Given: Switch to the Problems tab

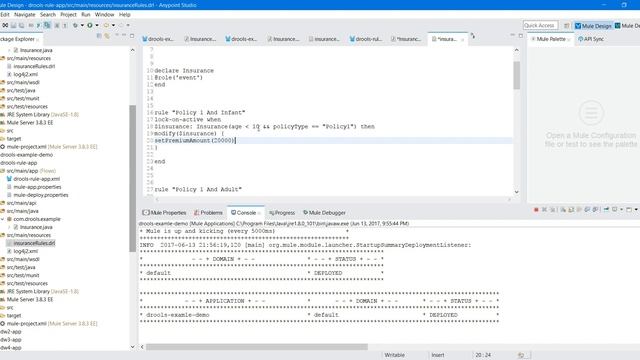Looking at the screenshot, I should (x=208, y=213).
